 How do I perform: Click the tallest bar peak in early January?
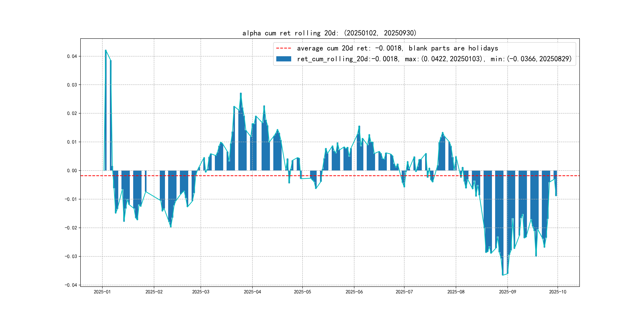coord(106,51)
